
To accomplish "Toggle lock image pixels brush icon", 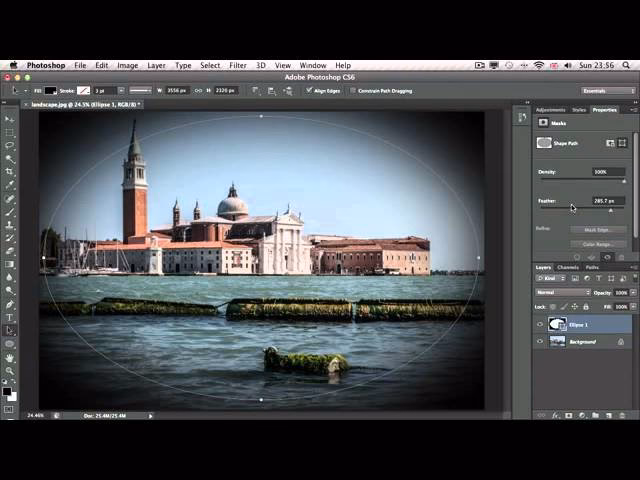I will (x=564, y=307).
